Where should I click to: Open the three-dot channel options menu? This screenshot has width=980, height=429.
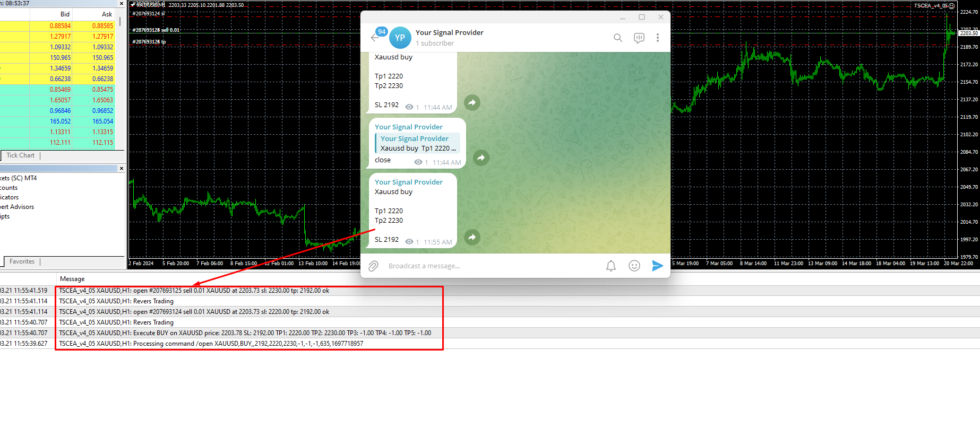[657, 38]
